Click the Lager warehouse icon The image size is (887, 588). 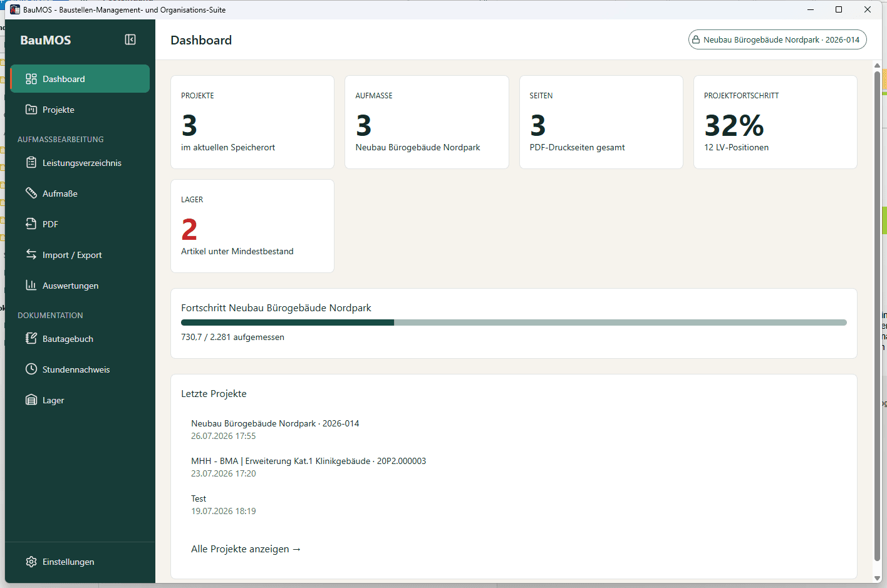point(31,400)
